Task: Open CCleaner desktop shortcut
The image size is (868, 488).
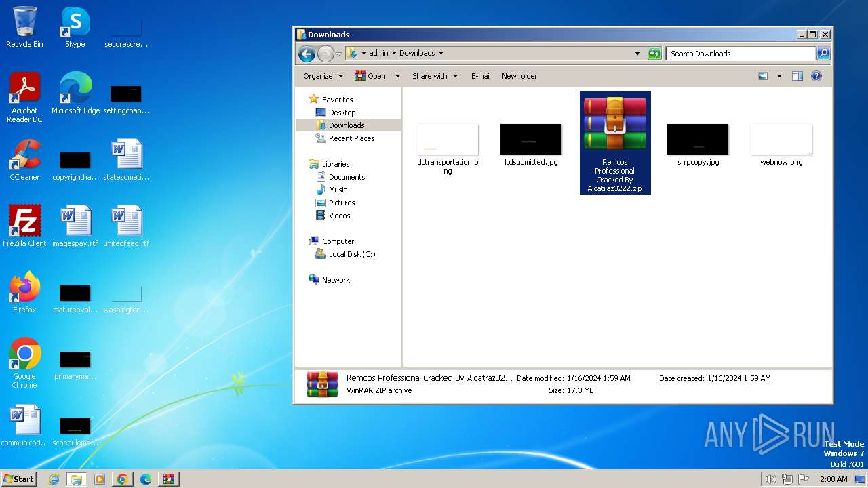Action: coord(24,160)
